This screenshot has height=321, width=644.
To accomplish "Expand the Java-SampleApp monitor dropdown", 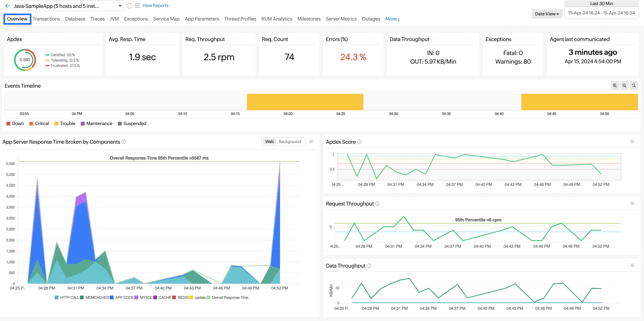I will pyautogui.click(x=120, y=6).
